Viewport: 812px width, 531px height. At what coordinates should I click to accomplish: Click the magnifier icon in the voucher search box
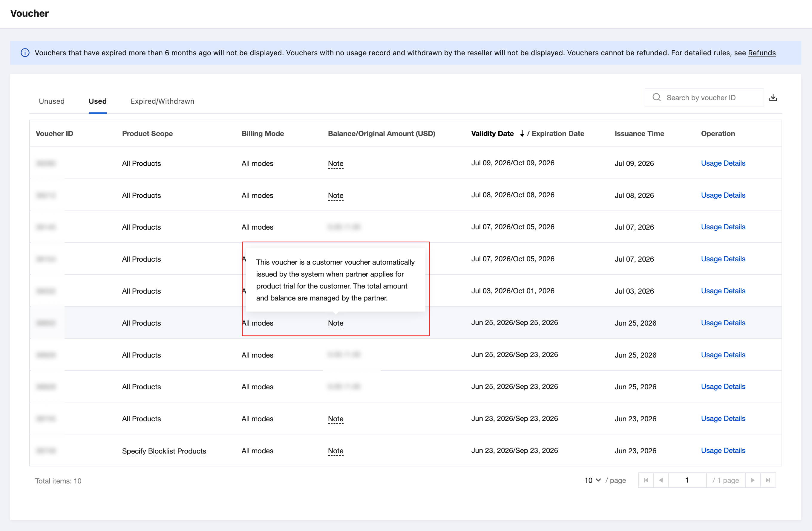coord(656,97)
